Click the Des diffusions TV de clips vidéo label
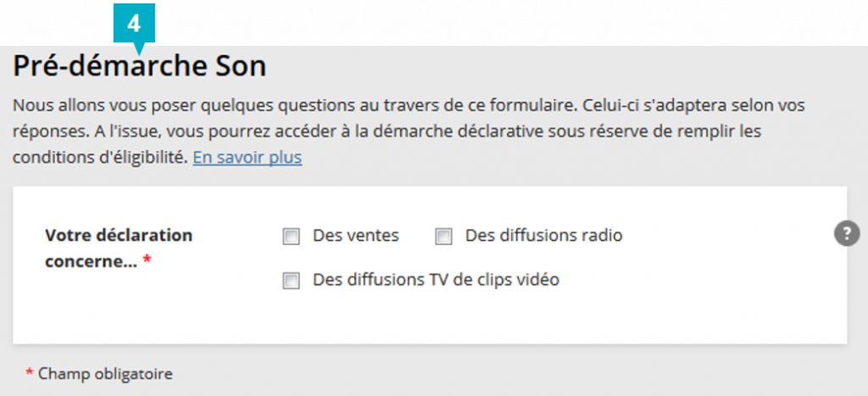 coord(437,280)
